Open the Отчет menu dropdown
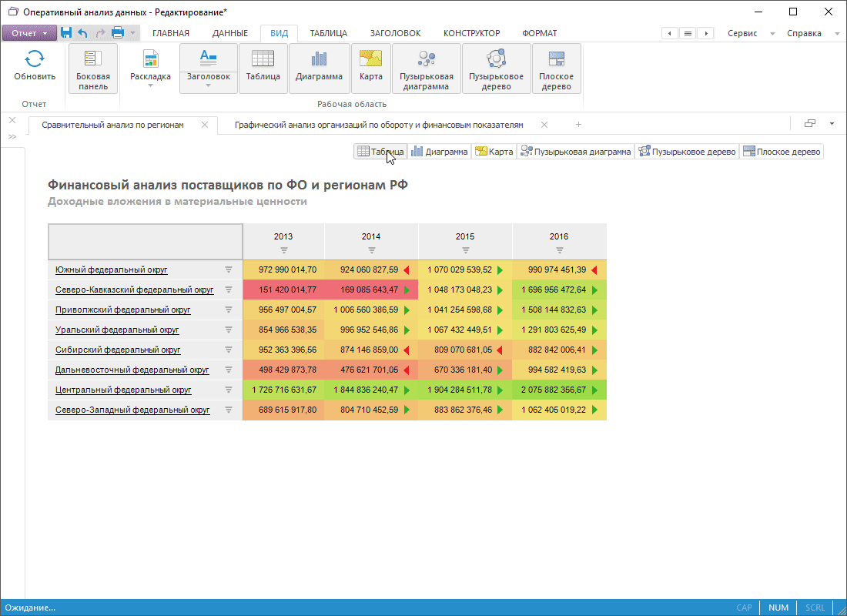 tap(29, 33)
